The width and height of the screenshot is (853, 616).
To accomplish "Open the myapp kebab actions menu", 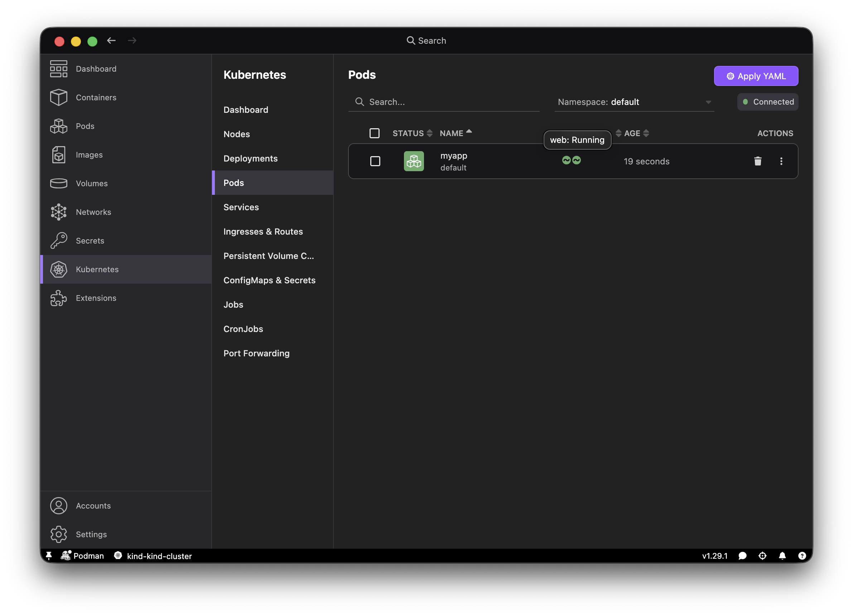I will (781, 161).
